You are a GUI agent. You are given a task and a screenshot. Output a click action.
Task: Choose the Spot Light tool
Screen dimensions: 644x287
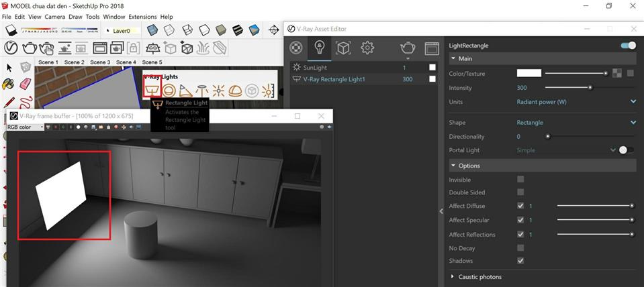tap(186, 91)
